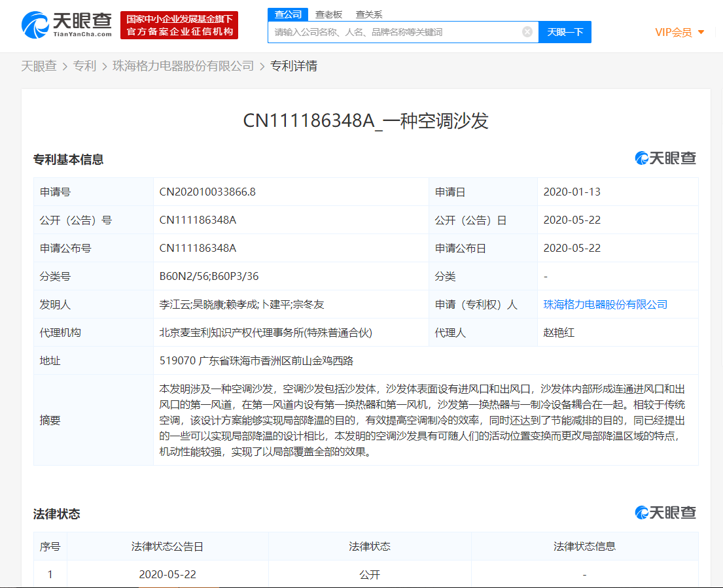The image size is (723, 588).
Task: Go to 天眼查 home via breadcrumb
Action: coord(39,66)
